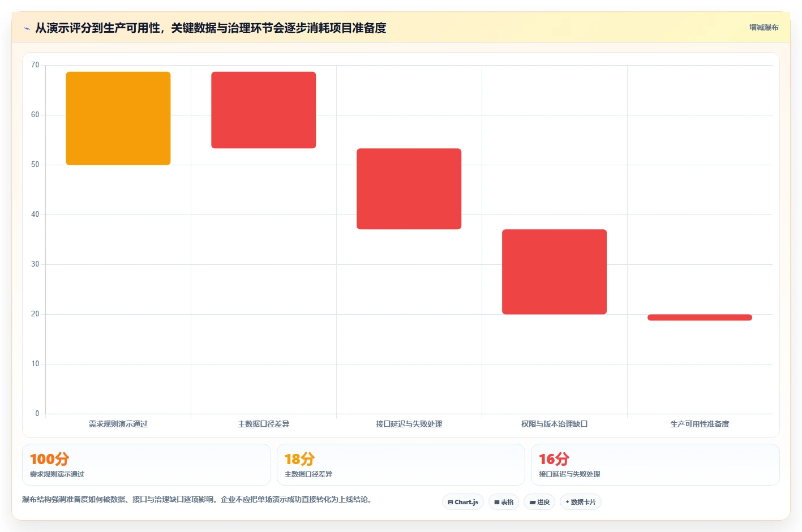This screenshot has width=802, height=532.
Task: Select the Chart.js tag chip
Action: point(463,502)
